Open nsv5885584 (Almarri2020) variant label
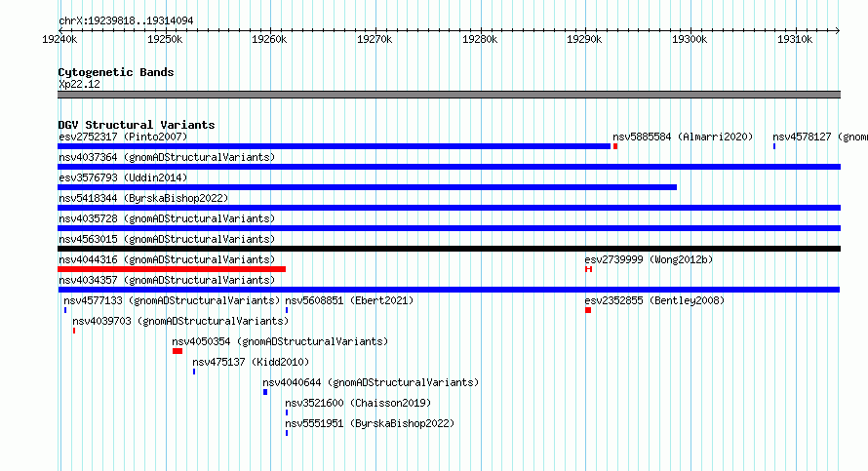 click(683, 137)
